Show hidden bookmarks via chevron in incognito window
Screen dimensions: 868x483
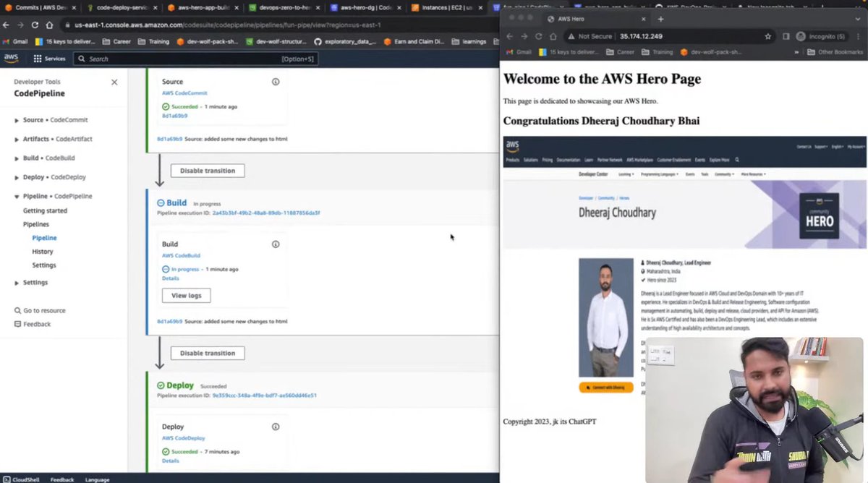coord(796,52)
